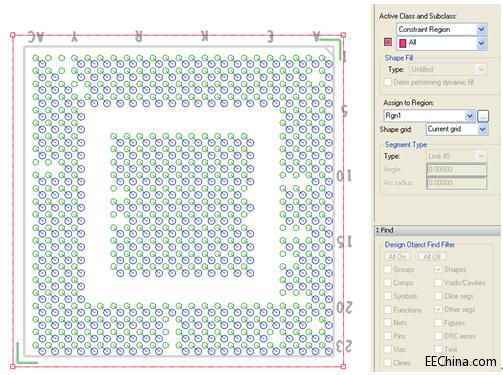Click the pin-one triangle marker in corner
This screenshot has height=375, width=503.
(x=329, y=51)
